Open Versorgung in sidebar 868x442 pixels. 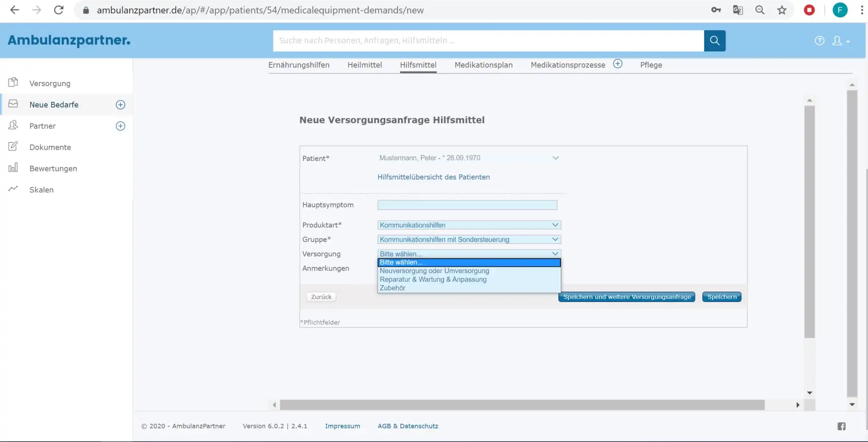[x=50, y=84]
